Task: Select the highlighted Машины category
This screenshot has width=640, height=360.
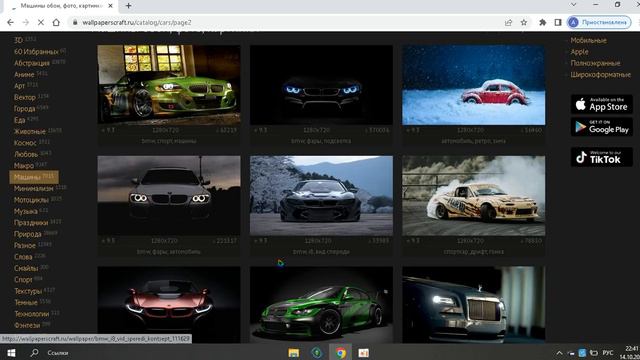Action: tap(34, 177)
